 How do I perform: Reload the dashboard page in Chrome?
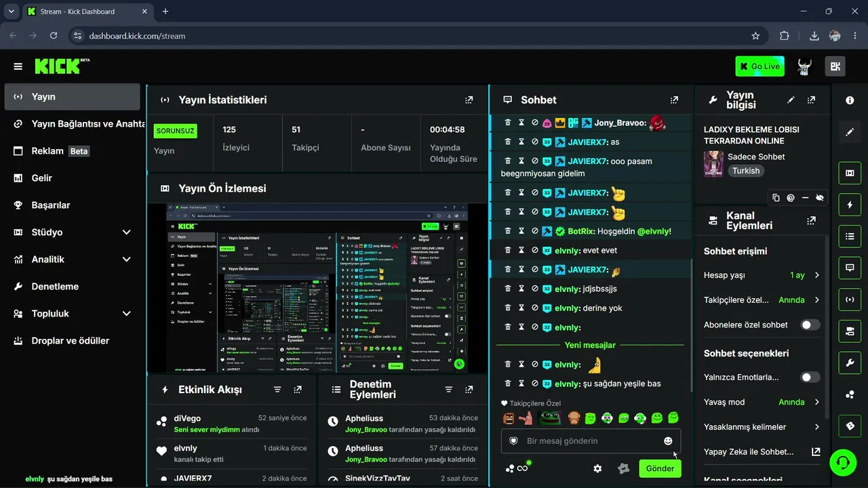click(54, 36)
